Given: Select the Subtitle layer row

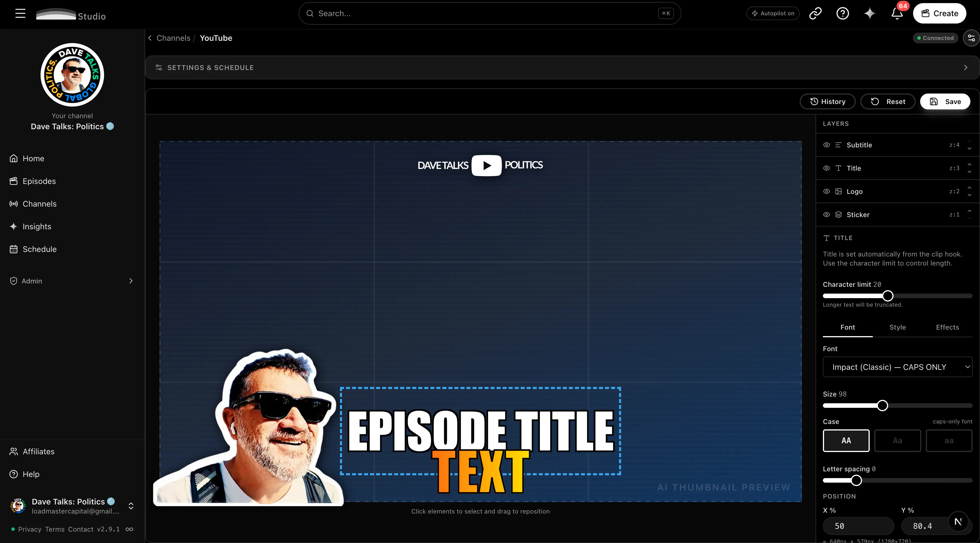Looking at the screenshot, I should point(897,145).
